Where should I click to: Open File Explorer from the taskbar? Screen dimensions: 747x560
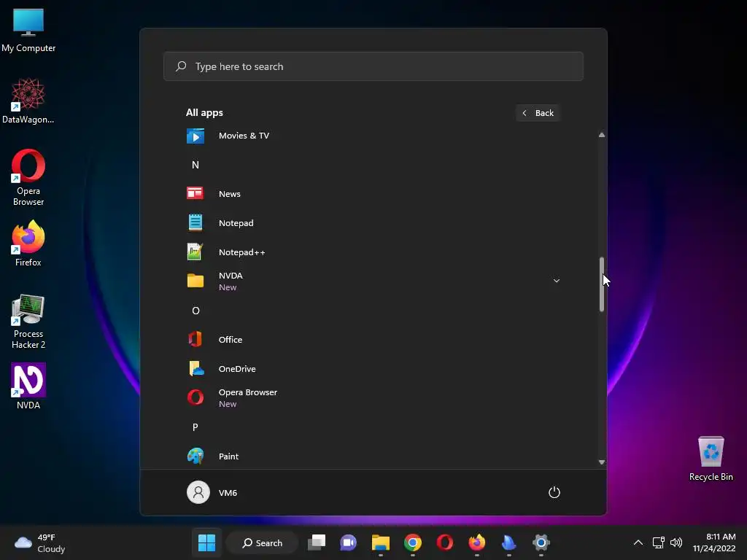point(380,542)
